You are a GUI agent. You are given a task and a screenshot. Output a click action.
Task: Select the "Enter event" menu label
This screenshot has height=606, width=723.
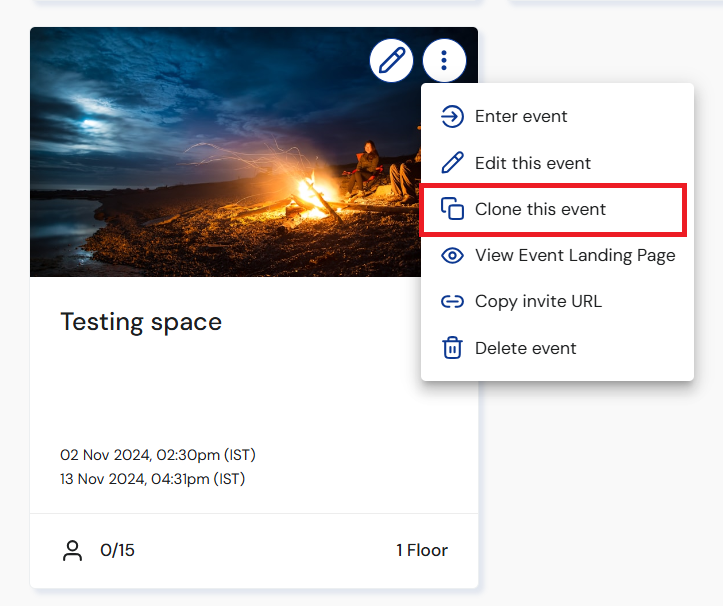[521, 116]
